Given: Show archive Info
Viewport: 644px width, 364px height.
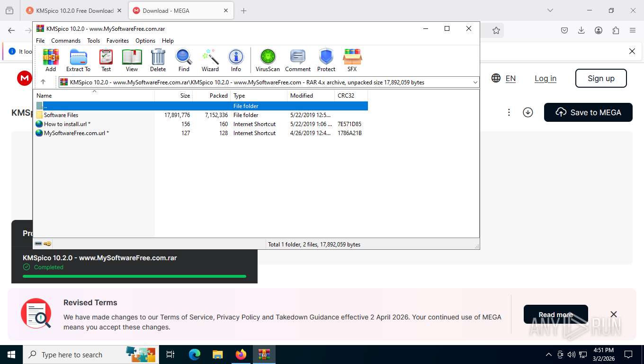Looking at the screenshot, I should tap(236, 60).
